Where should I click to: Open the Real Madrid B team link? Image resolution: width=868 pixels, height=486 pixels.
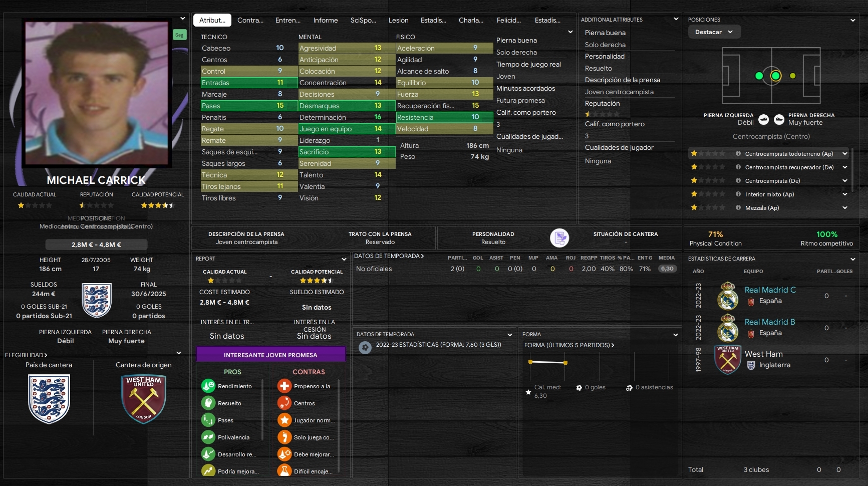[770, 322]
